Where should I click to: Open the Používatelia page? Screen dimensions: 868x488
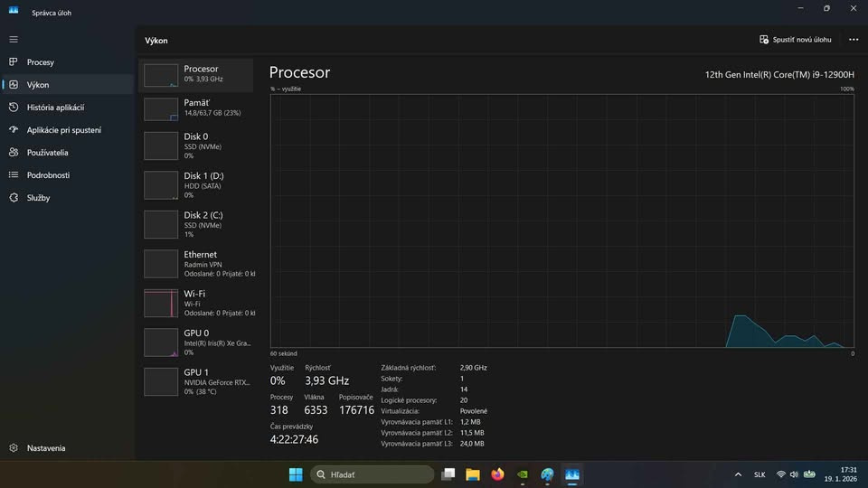[x=68, y=152]
